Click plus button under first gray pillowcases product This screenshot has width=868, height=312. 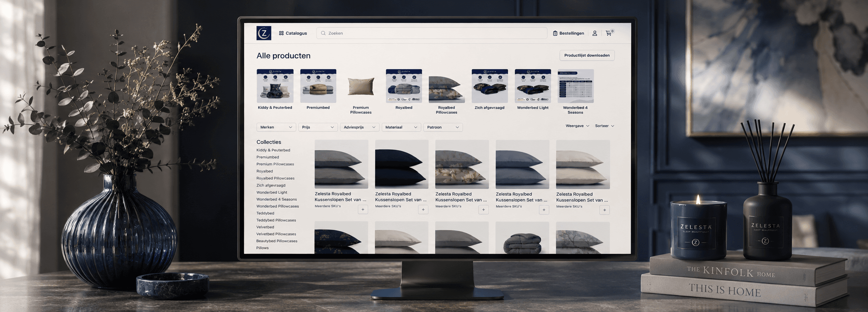tap(363, 210)
